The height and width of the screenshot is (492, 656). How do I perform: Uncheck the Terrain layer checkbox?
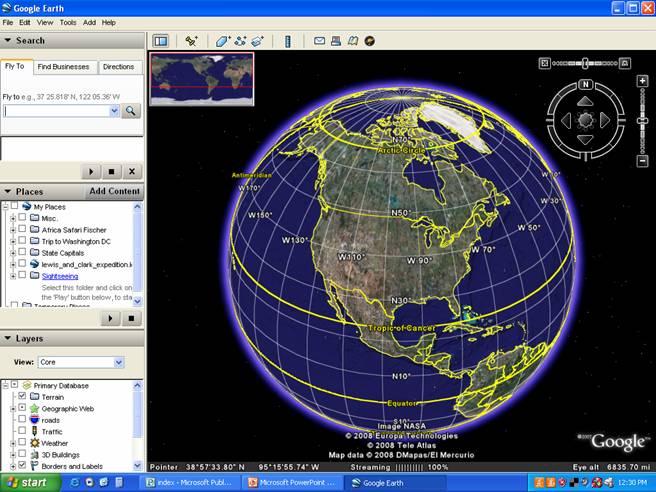point(23,397)
